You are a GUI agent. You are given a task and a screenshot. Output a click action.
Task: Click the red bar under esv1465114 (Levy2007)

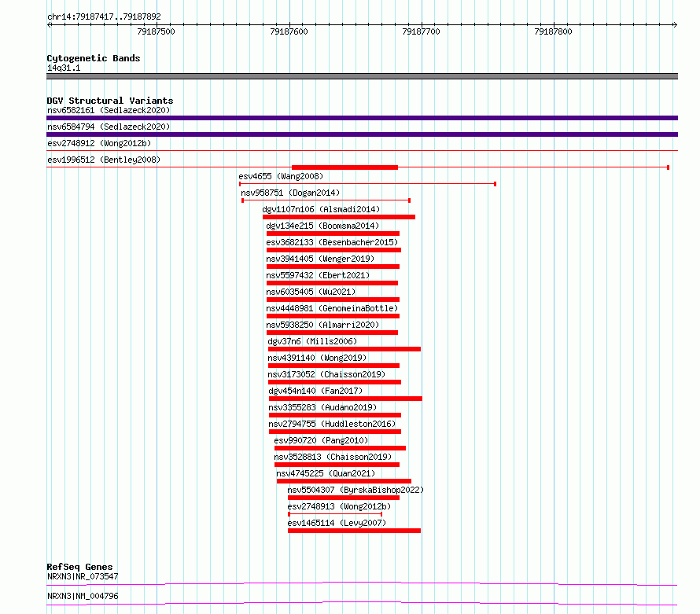click(354, 531)
